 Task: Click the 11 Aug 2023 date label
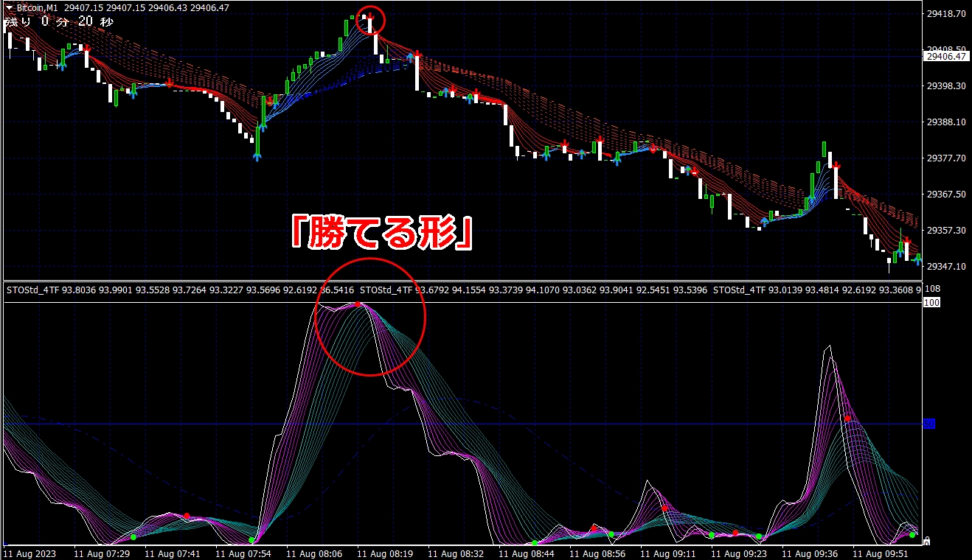pos(29,553)
